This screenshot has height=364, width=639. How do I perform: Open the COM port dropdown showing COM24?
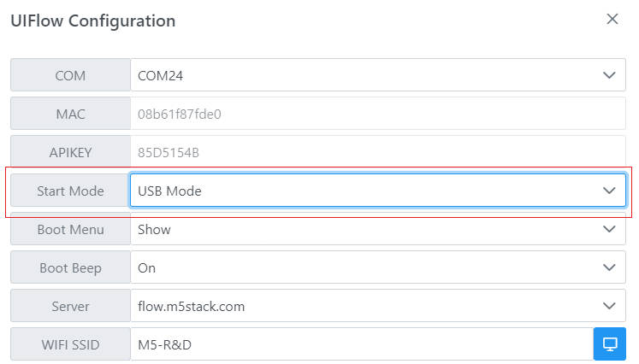point(378,75)
